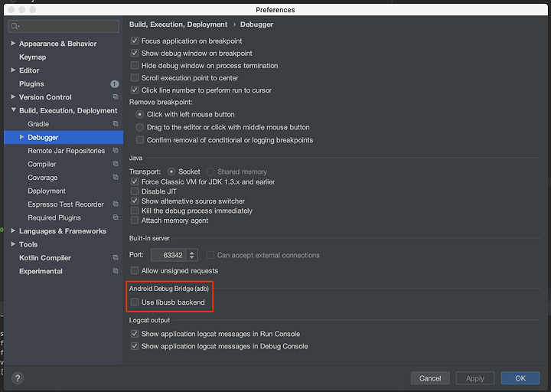This screenshot has height=392, width=551.
Task: Open Deployment settings
Action: pyautogui.click(x=47, y=191)
